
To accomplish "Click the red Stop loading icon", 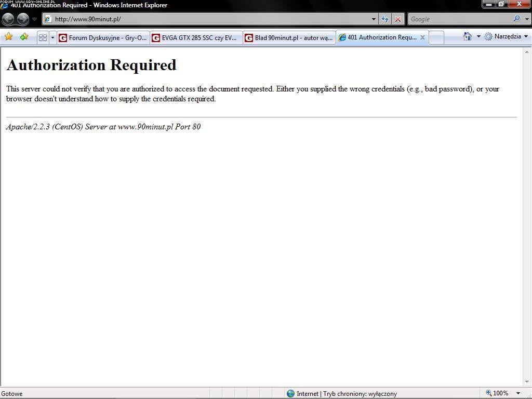I will click(398, 19).
